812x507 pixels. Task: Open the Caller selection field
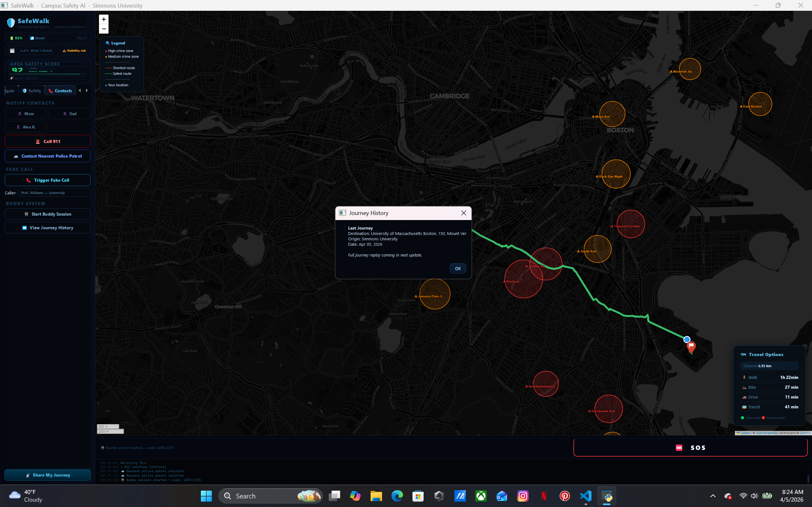(x=54, y=193)
